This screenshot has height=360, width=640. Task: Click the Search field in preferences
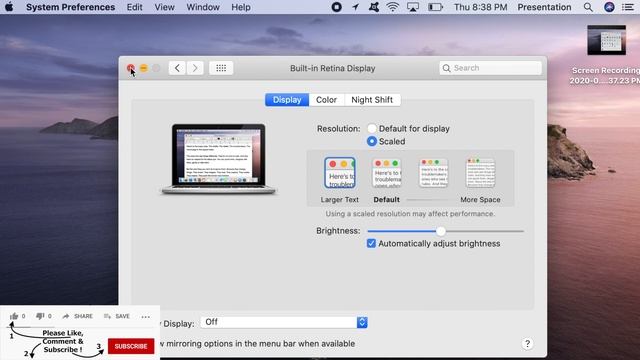pyautogui.click(x=490, y=68)
